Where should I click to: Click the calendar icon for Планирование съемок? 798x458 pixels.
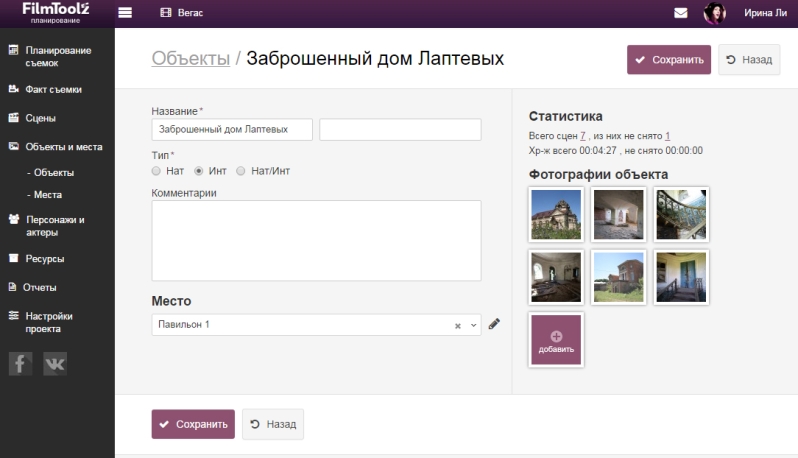tap(14, 50)
